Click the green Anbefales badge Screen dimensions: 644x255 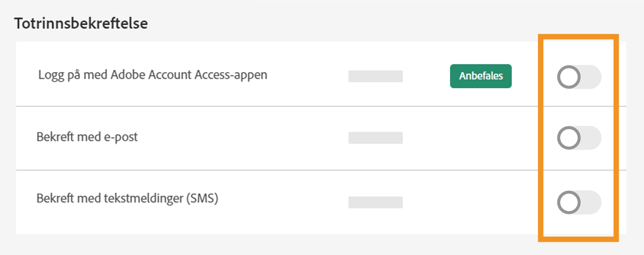481,76
